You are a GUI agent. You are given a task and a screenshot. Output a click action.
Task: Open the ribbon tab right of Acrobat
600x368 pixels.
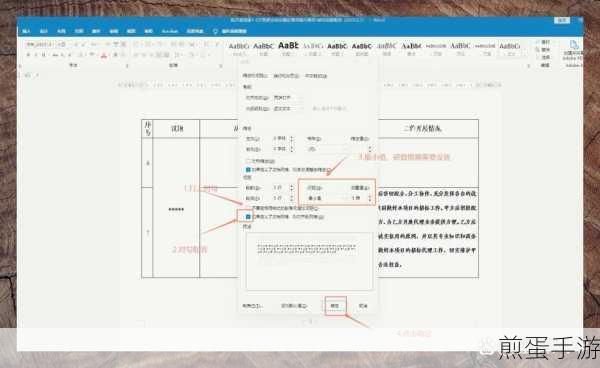pyautogui.click(x=195, y=31)
